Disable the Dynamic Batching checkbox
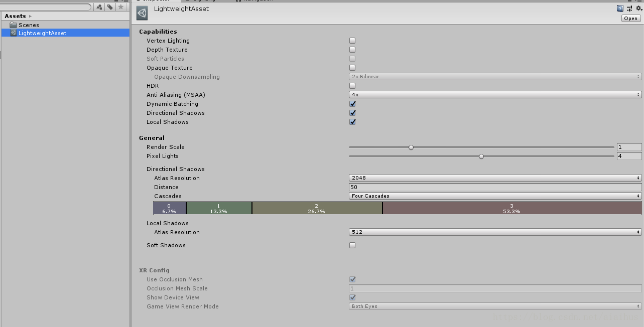This screenshot has height=327, width=644. click(352, 104)
